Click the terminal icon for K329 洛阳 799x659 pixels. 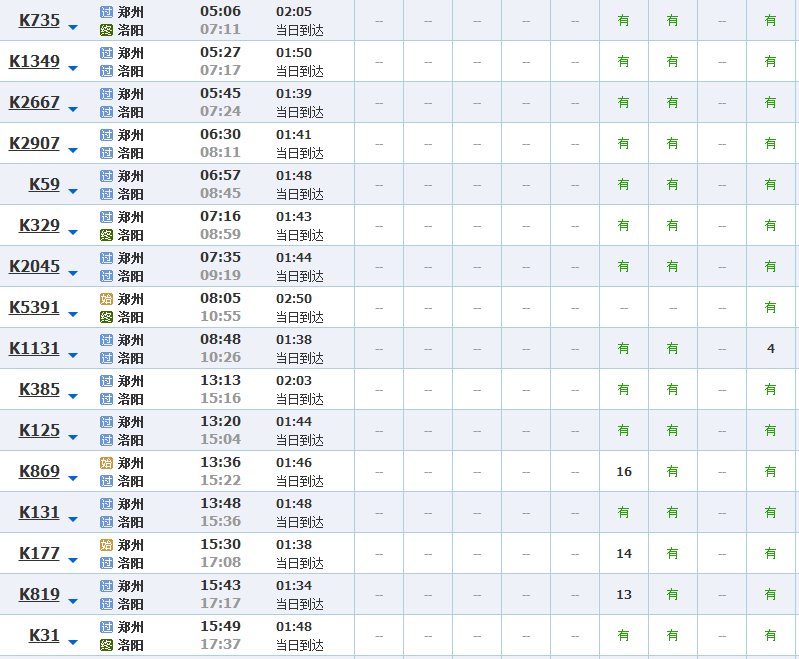point(107,235)
